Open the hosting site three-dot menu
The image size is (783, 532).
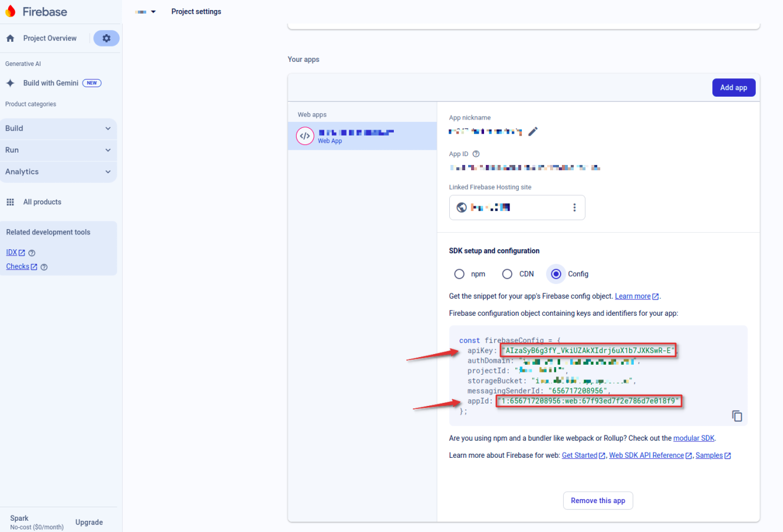pyautogui.click(x=574, y=207)
